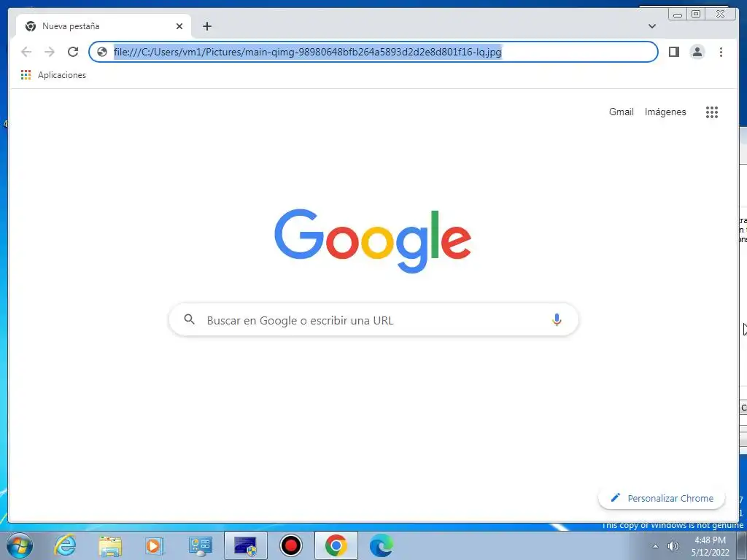The image size is (747, 560).
Task: Open Chrome's three-dot menu
Action: click(721, 52)
